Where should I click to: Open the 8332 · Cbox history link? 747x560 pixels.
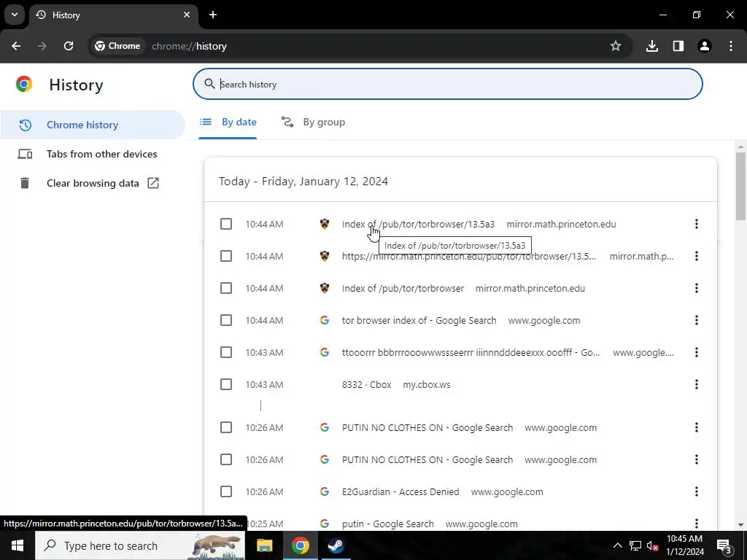(366, 385)
